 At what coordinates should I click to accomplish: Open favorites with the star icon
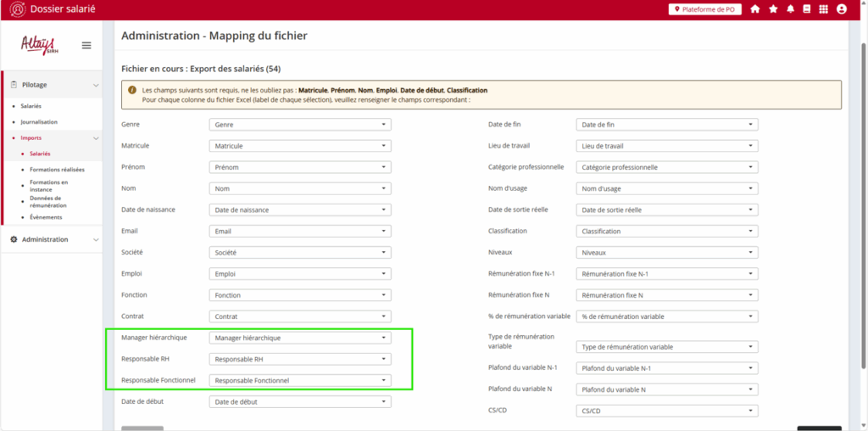tap(773, 9)
